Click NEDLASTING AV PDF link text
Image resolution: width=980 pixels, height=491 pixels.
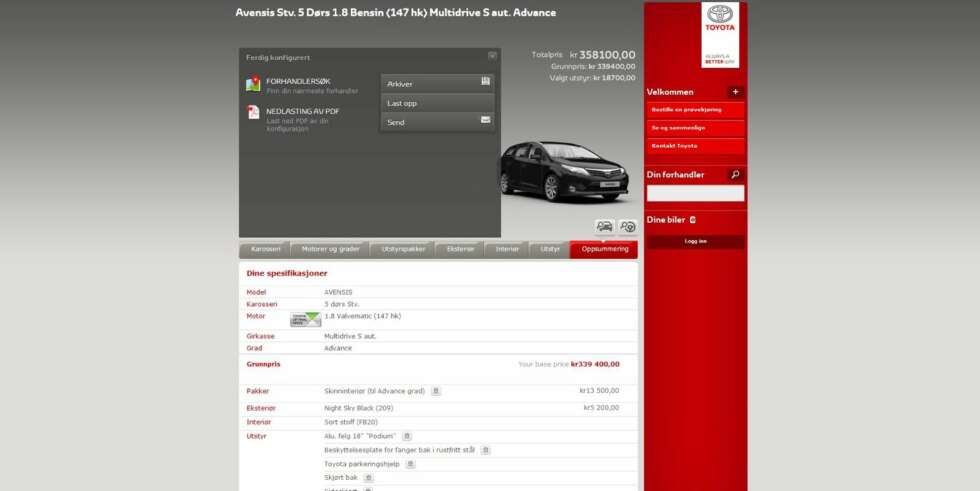[302, 111]
